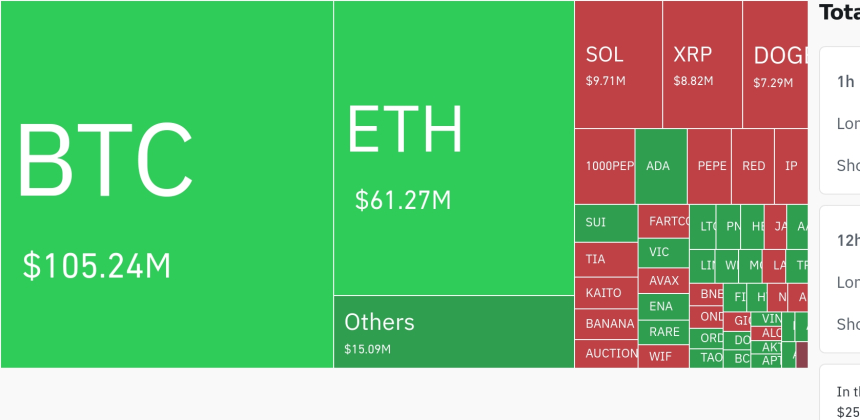The width and height of the screenshot is (860, 420).
Task: Select the green ENA tile
Action: pos(663,306)
